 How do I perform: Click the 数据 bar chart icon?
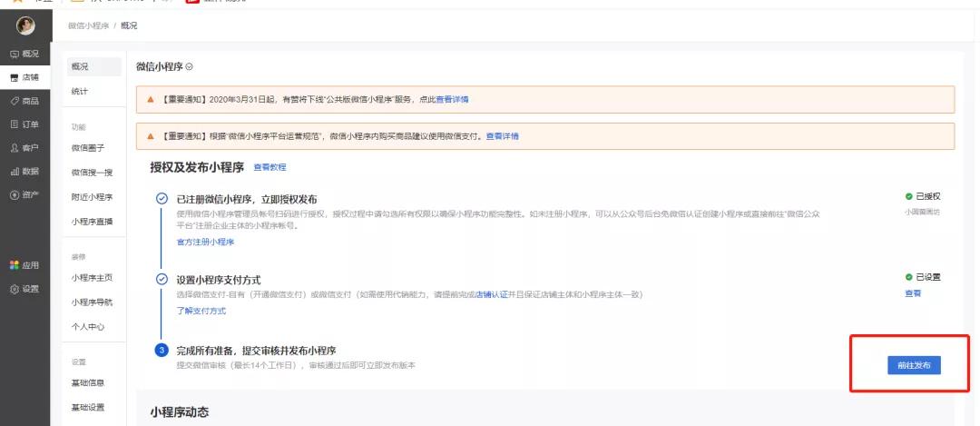[15, 172]
